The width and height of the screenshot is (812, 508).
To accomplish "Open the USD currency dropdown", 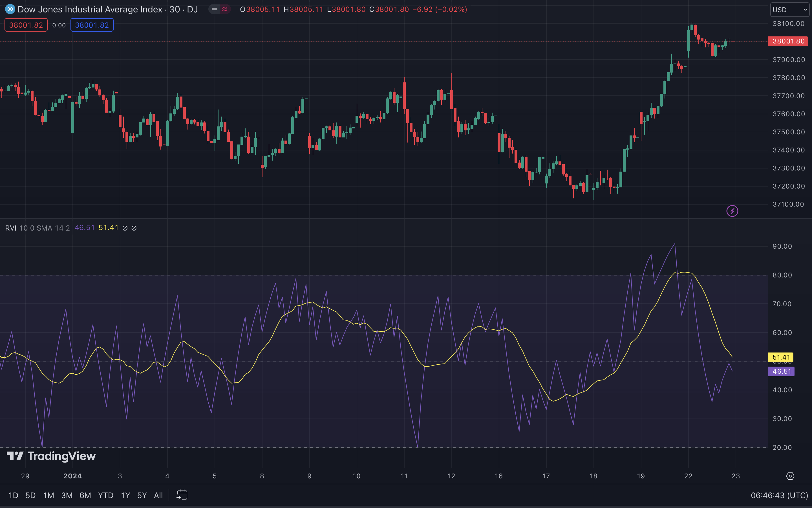I will [790, 9].
